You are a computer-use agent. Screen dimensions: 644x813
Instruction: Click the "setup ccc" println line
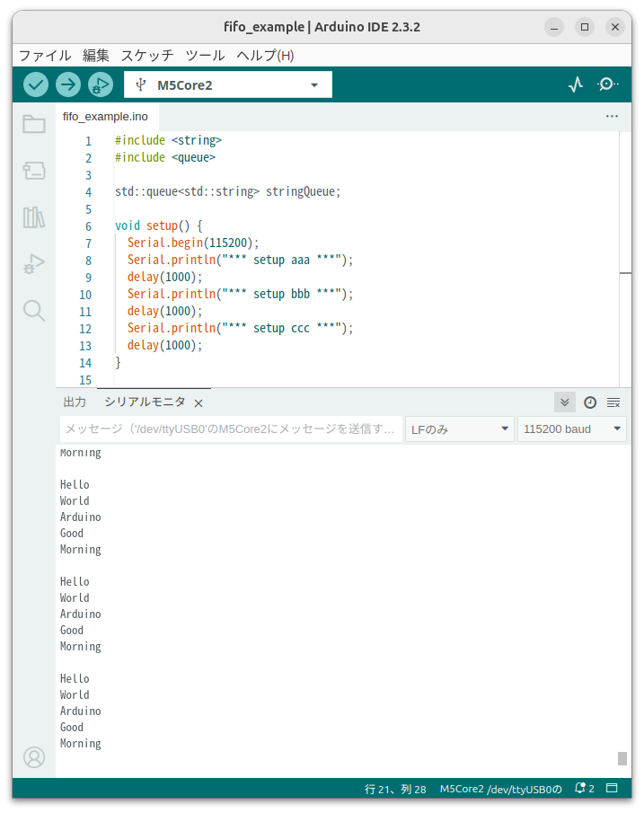point(240,329)
